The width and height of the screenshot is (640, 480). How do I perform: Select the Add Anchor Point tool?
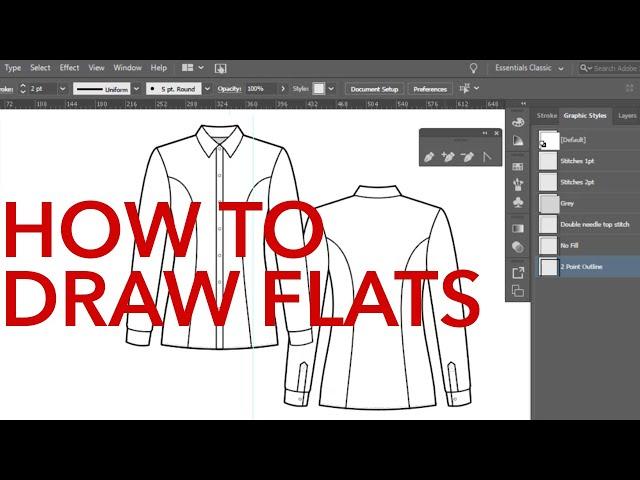449,157
